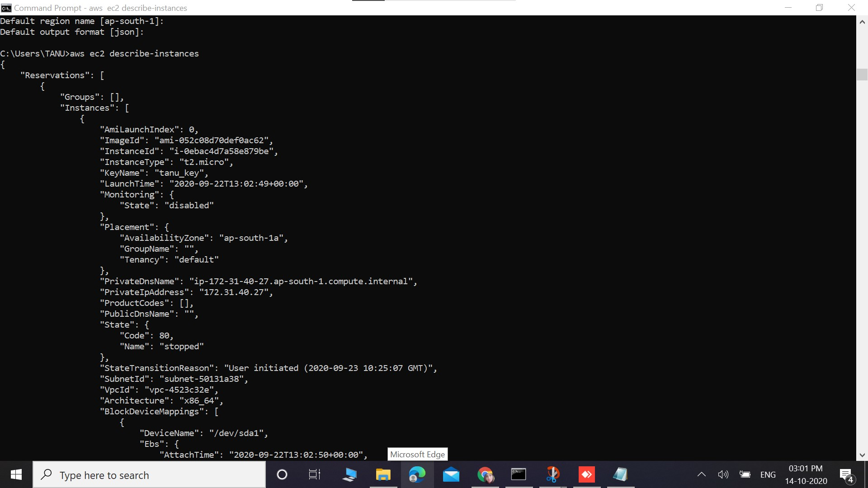Open the Mail app on taskbar
This screenshot has width=868, height=488.
coord(451,474)
